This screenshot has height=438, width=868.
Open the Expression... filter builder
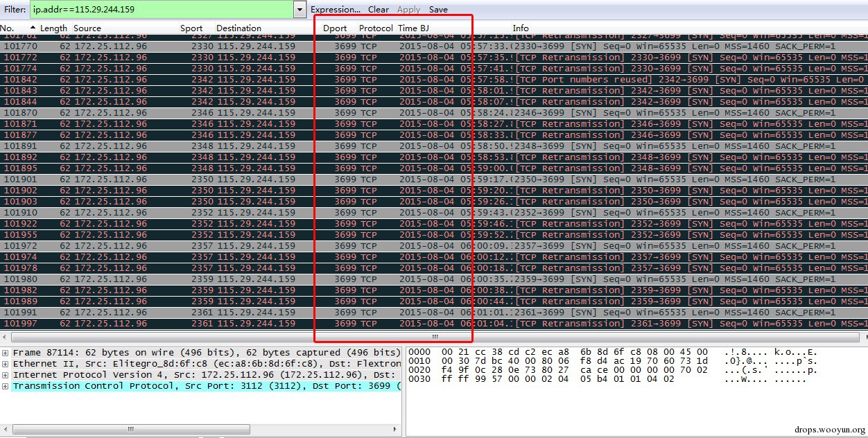335,10
